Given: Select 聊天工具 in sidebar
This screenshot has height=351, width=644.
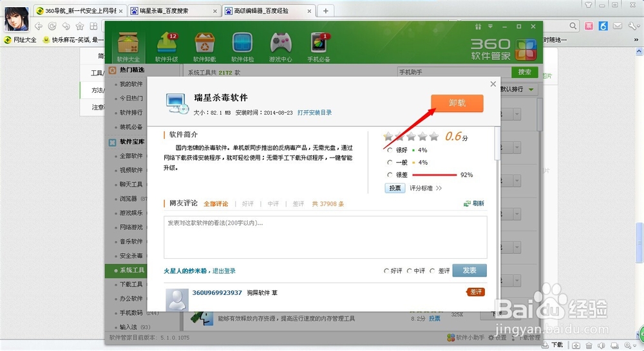Looking at the screenshot, I should click(131, 184).
